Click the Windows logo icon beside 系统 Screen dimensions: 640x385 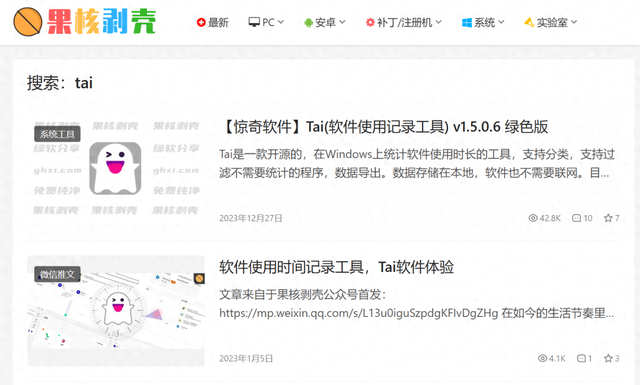pos(467,22)
